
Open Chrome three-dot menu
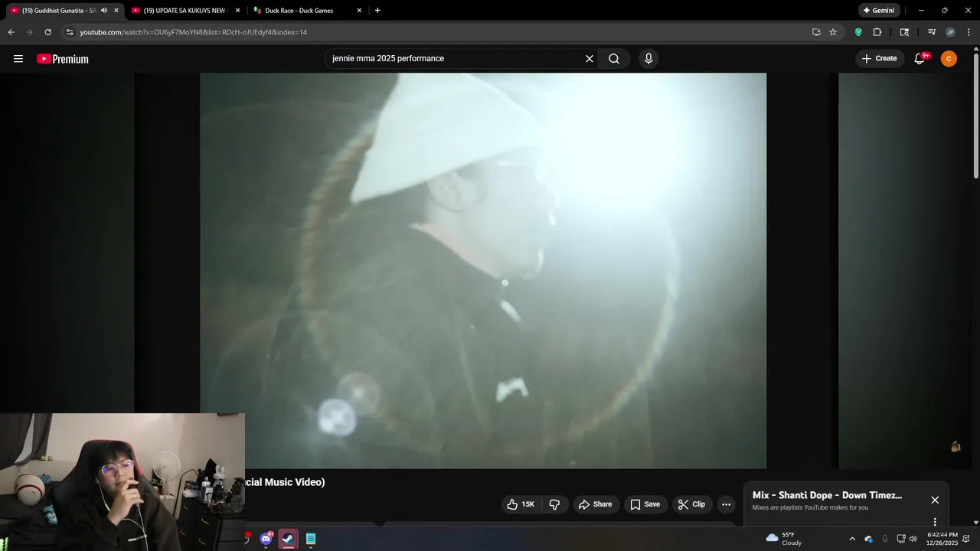(969, 32)
